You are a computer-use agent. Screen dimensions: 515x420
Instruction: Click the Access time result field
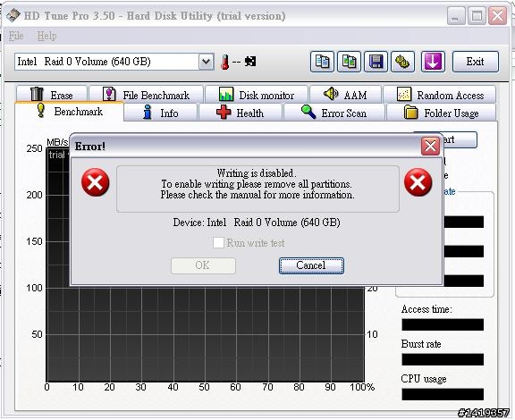pos(443,324)
